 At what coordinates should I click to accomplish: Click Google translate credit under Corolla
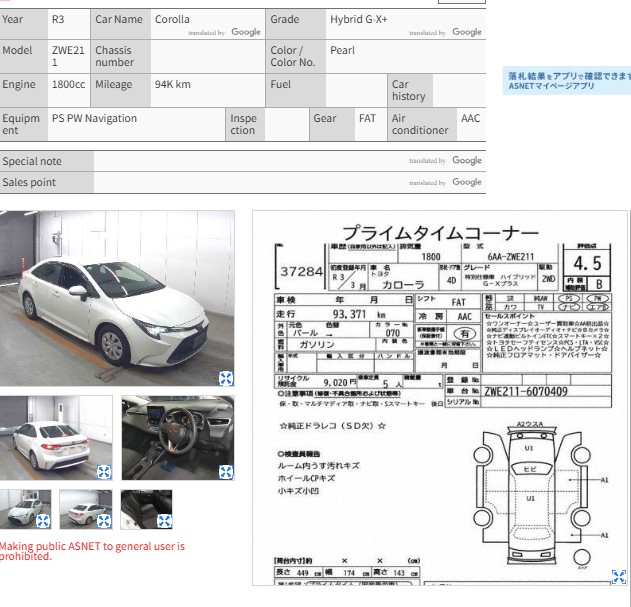224,32
